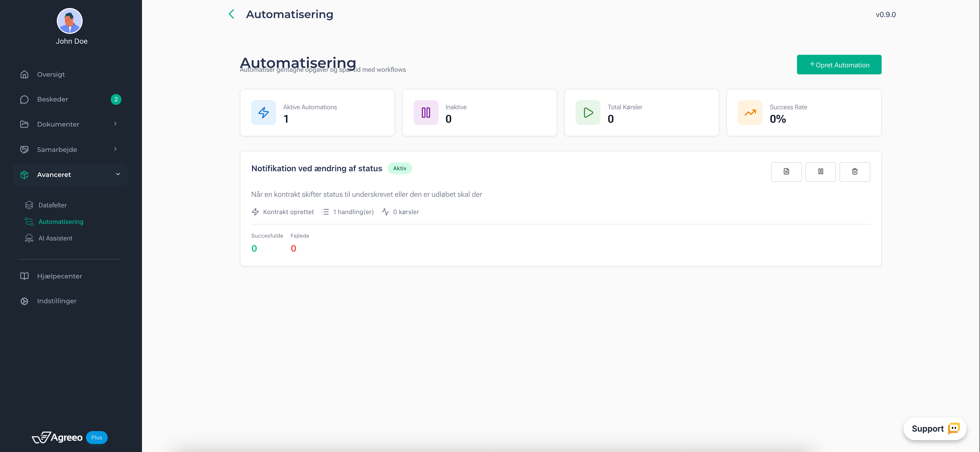Click John Doe profile avatar
The height and width of the screenshot is (452, 980).
[x=70, y=21]
